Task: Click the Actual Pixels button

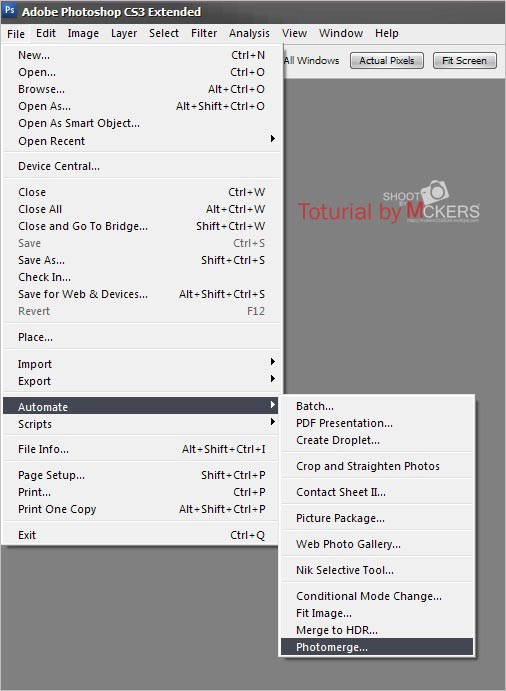Action: pos(387,61)
